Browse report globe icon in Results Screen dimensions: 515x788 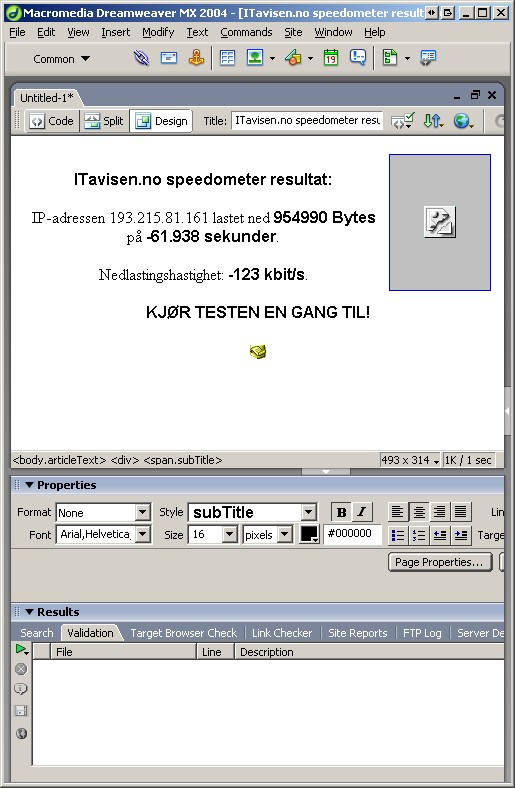[x=21, y=733]
